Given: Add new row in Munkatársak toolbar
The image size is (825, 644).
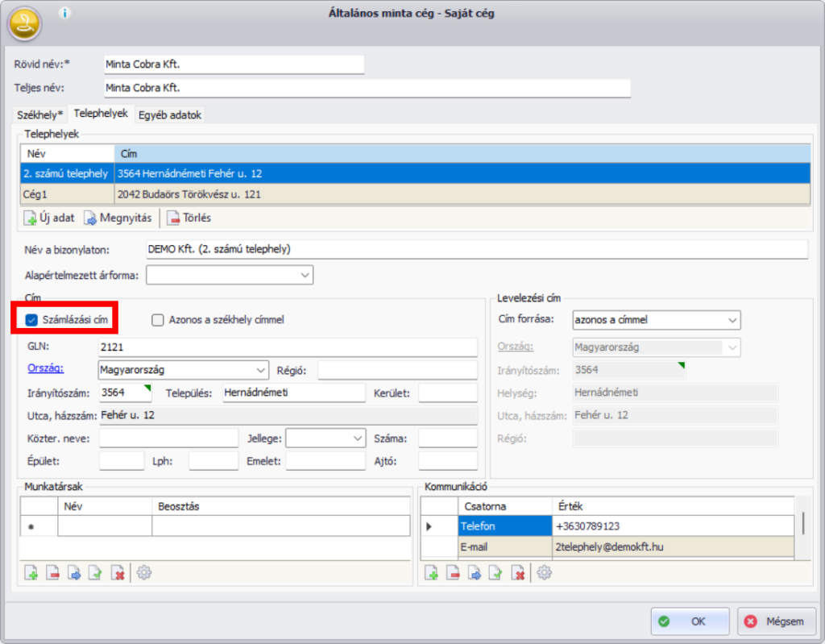Looking at the screenshot, I should pos(31,574).
